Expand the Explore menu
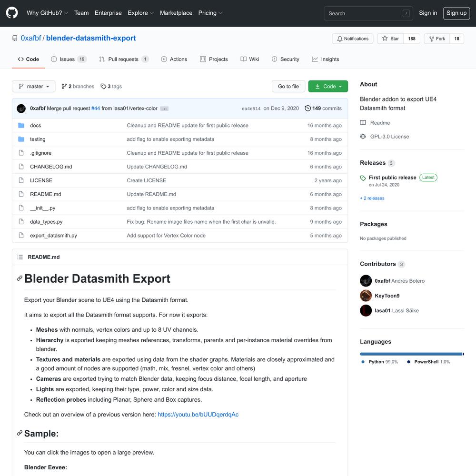Image resolution: width=476 pixels, height=476 pixels. [140, 13]
